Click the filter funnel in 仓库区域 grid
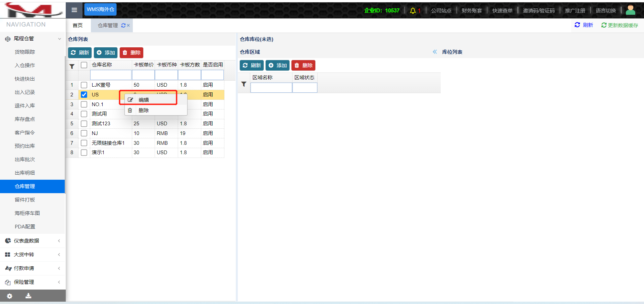 (x=244, y=84)
